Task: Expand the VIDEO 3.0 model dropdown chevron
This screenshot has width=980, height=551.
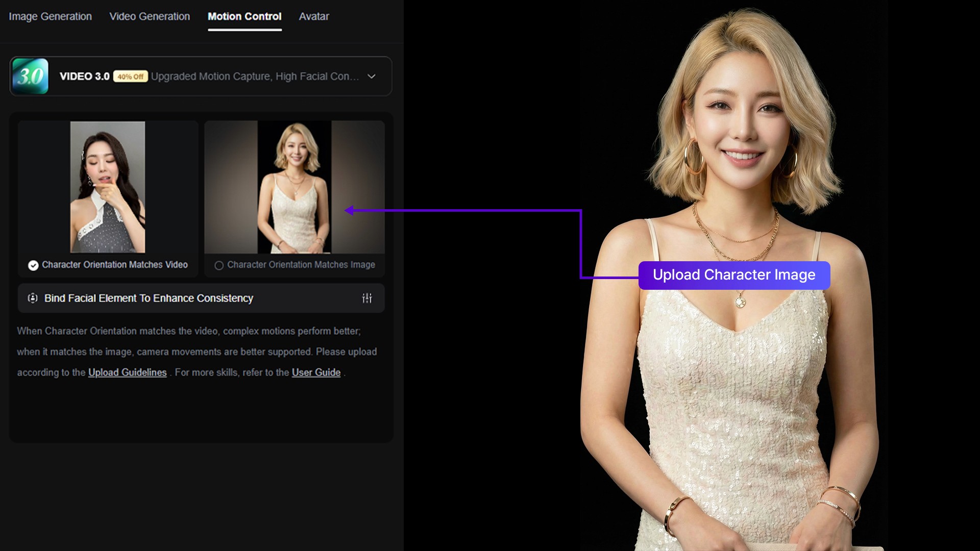Action: coord(372,77)
